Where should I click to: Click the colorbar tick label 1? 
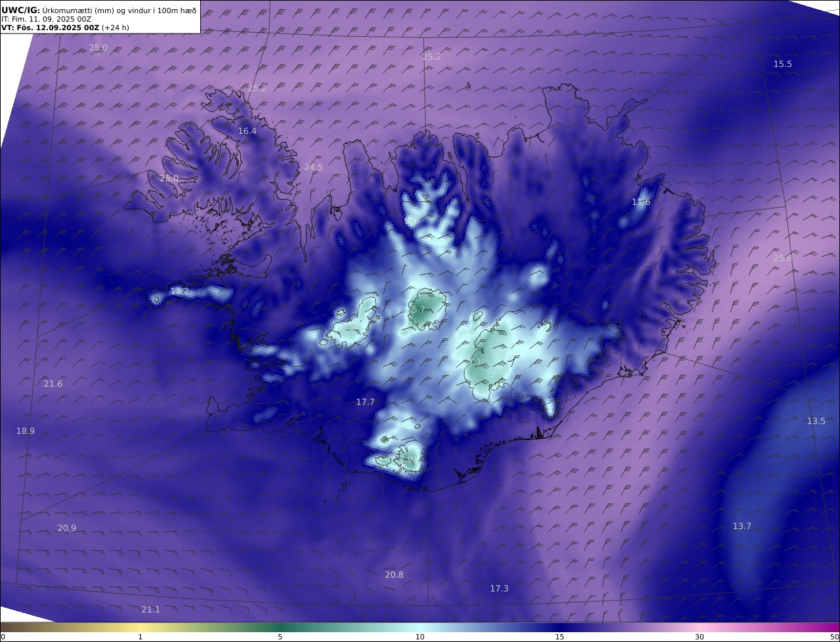(x=140, y=637)
